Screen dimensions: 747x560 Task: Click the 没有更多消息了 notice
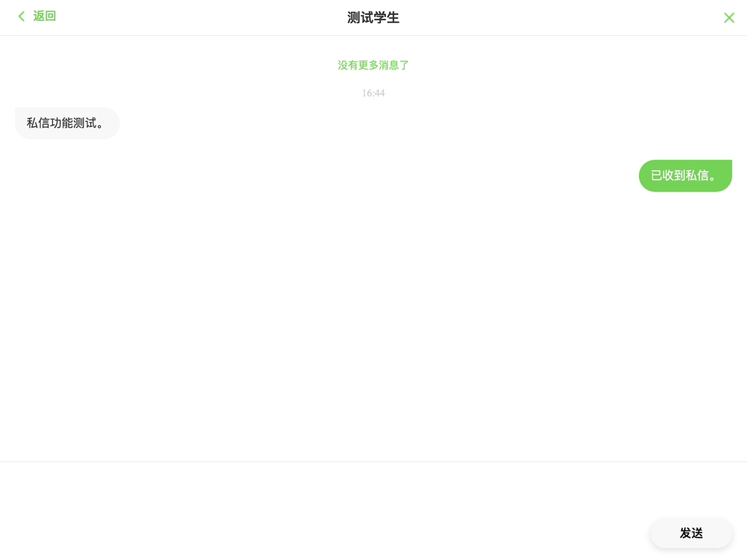(x=373, y=65)
